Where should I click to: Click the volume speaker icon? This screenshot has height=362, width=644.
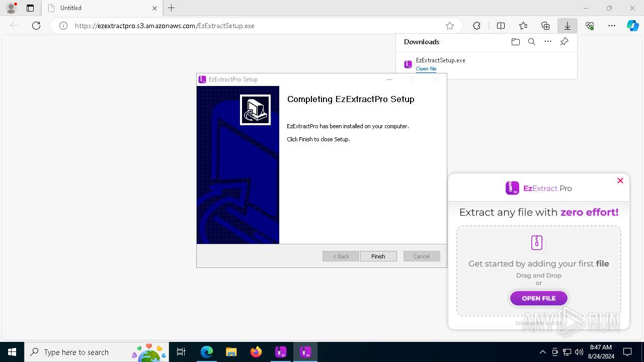coord(579,352)
